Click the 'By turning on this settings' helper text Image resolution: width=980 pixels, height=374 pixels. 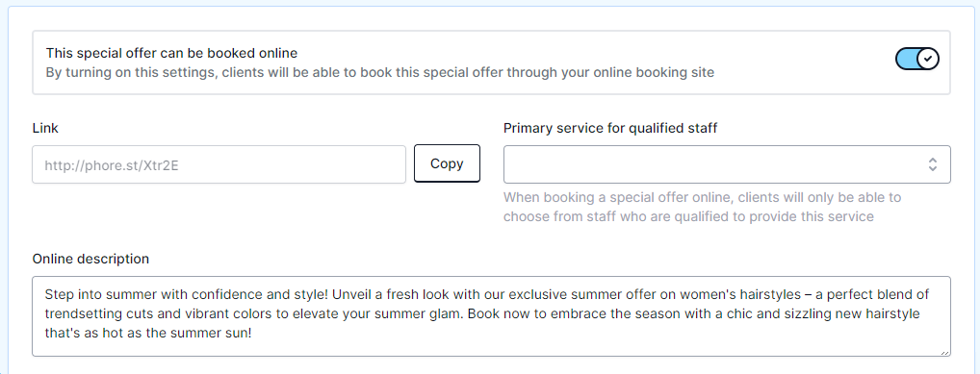pyautogui.click(x=380, y=72)
